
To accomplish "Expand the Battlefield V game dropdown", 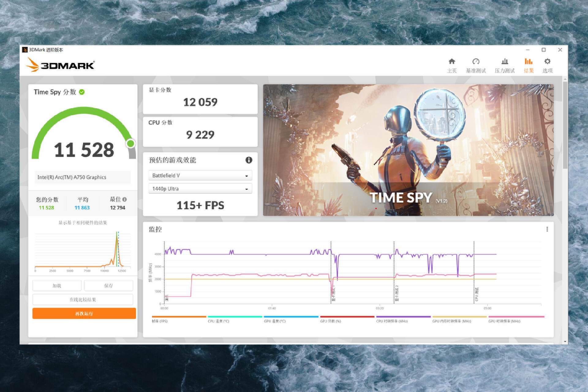I will click(x=200, y=176).
